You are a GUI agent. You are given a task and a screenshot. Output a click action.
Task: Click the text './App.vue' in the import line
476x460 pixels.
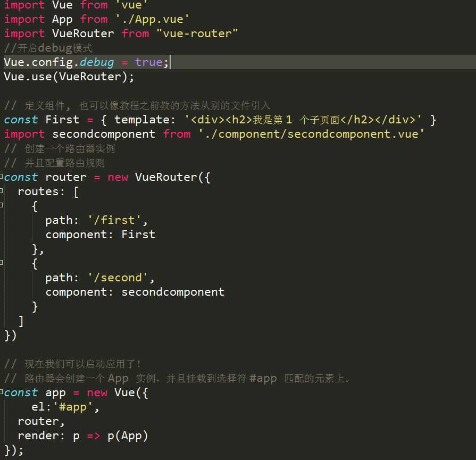coord(153,20)
